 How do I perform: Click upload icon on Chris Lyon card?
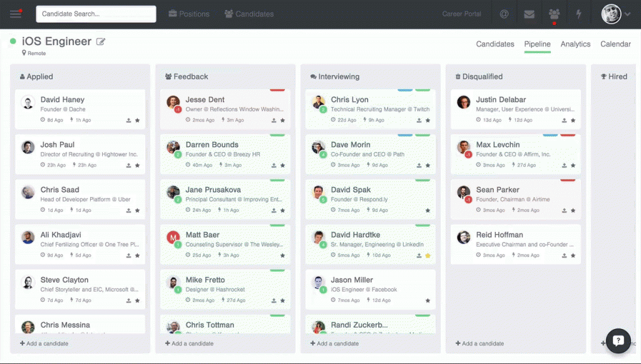point(419,120)
